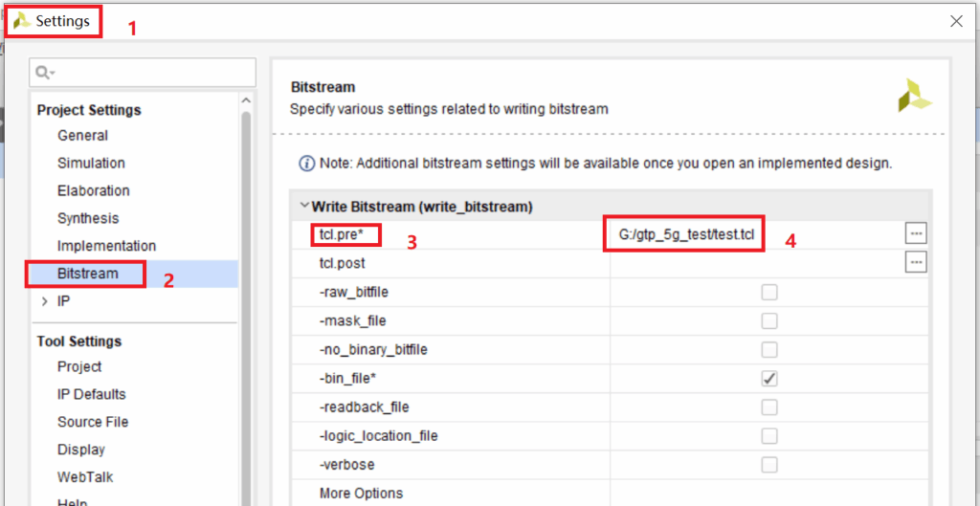Click the Vivado logo in Bitstream header

point(914,97)
